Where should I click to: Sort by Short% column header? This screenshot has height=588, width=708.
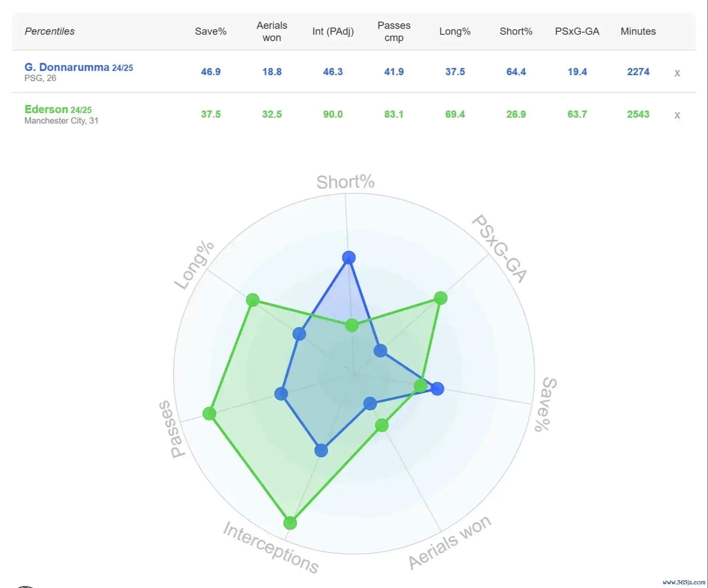pyautogui.click(x=516, y=31)
